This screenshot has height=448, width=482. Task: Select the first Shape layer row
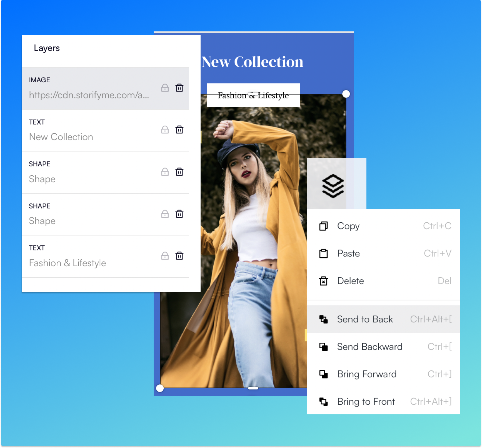[105, 172]
